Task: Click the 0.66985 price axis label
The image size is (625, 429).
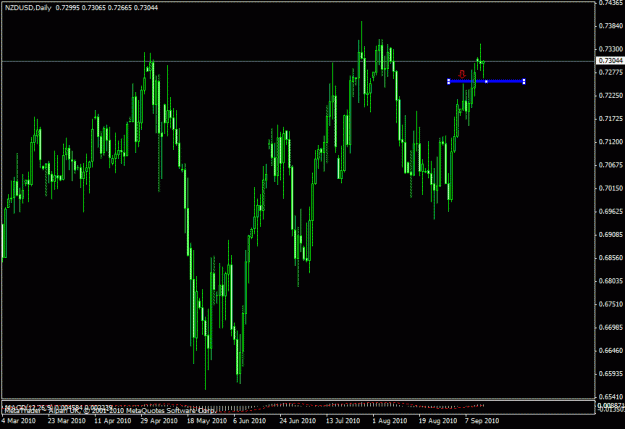Action: pos(611,327)
